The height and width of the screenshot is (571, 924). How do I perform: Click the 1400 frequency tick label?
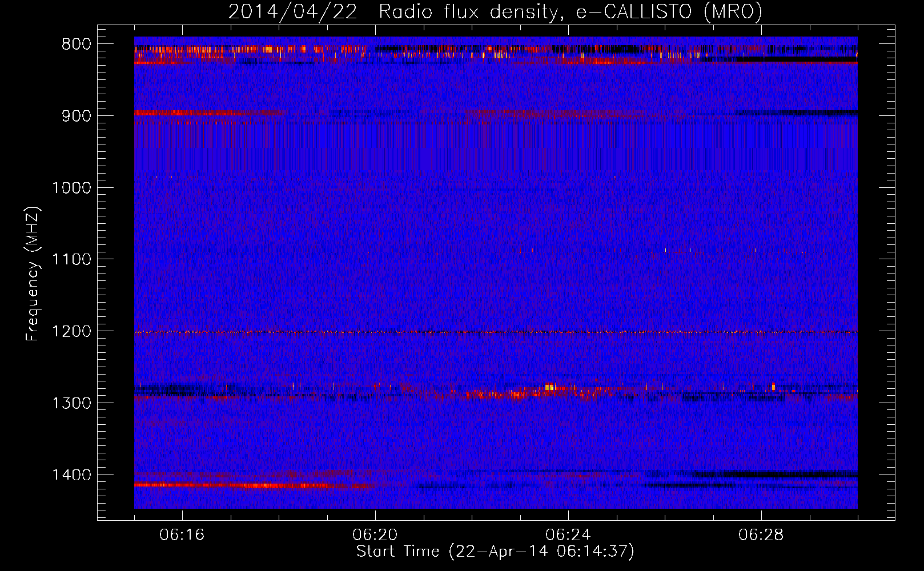[x=71, y=475]
